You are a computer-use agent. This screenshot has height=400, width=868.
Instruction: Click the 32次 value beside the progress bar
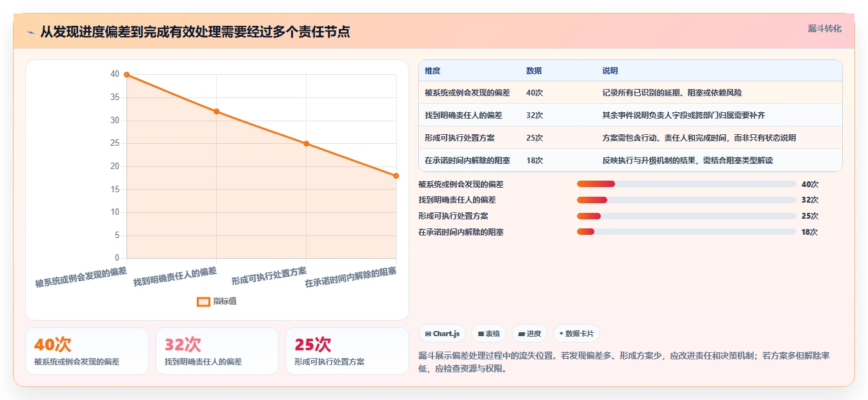pos(809,200)
